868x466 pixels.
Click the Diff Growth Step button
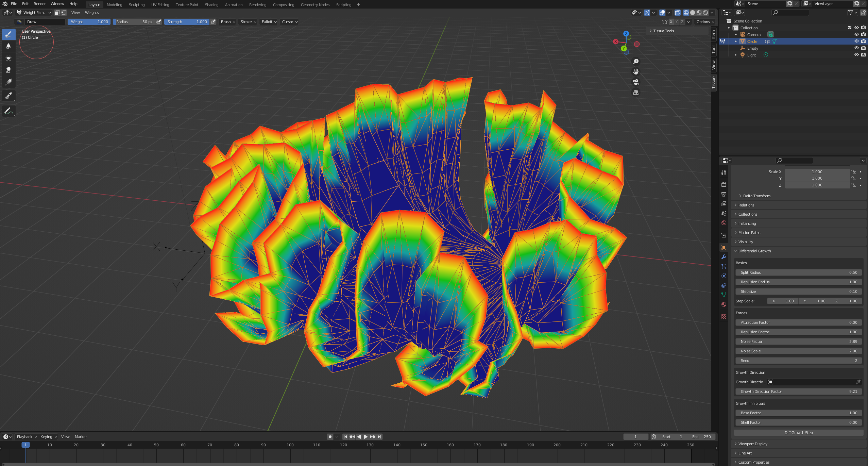pyautogui.click(x=798, y=433)
